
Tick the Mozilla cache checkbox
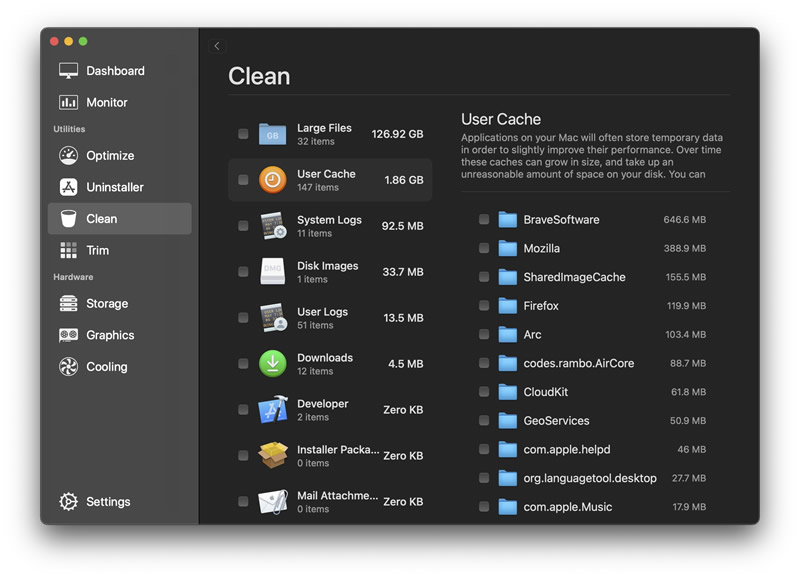(484, 248)
